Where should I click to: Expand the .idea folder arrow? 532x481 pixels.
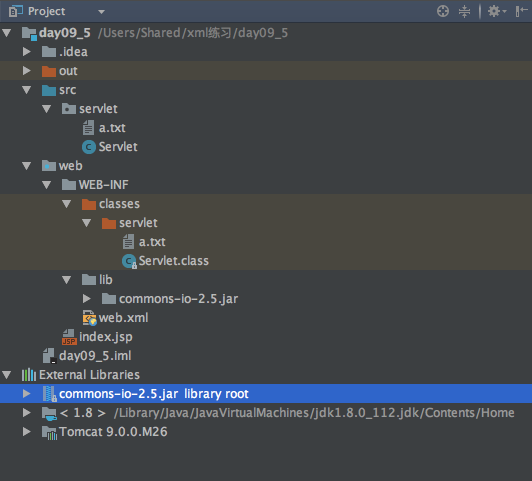coord(26,52)
